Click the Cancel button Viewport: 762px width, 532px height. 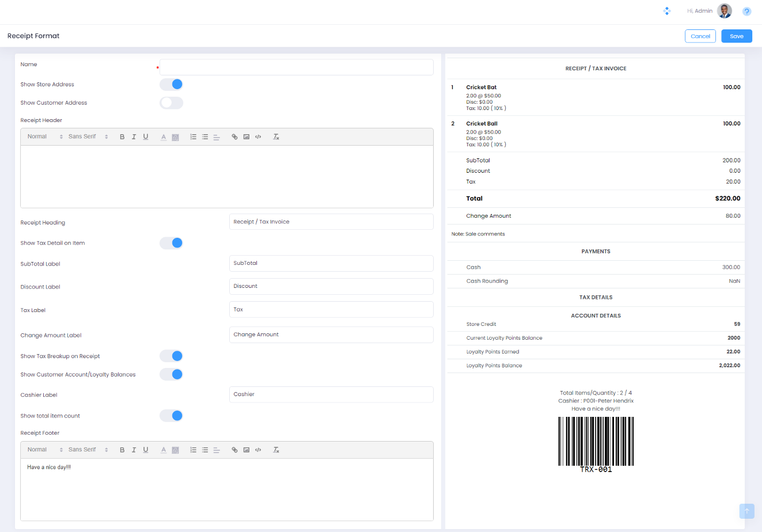click(x=700, y=36)
